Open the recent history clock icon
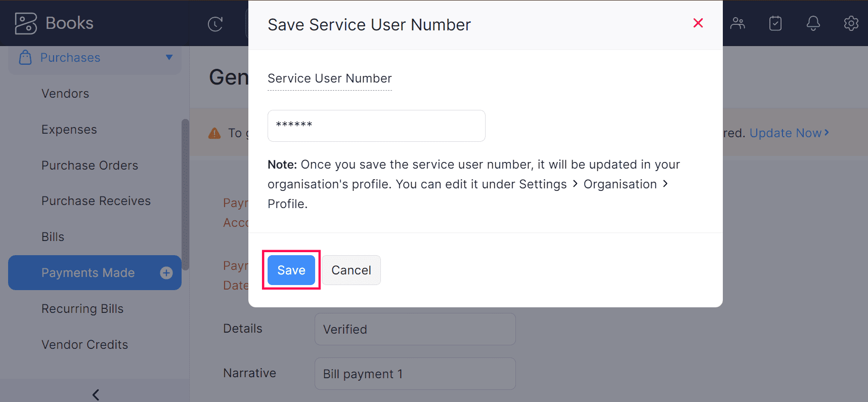Screen dimensions: 868x402 click(215, 24)
